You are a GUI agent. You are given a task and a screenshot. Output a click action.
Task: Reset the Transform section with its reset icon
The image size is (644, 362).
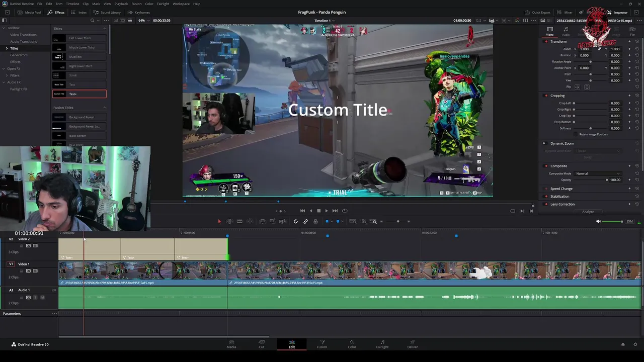(x=637, y=42)
